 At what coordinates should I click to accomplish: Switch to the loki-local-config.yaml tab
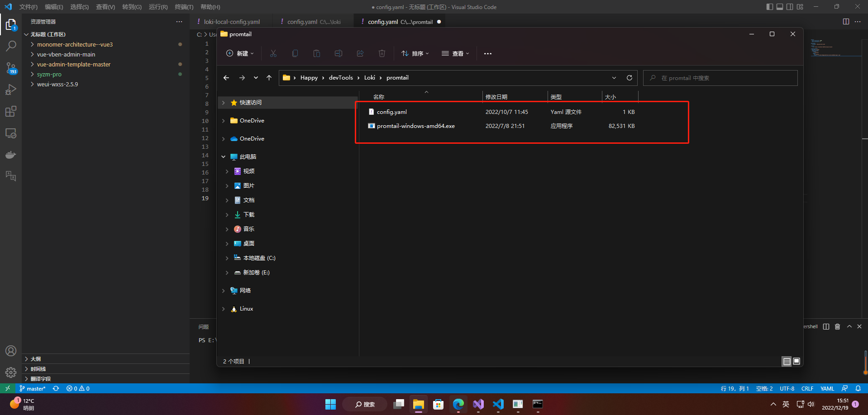click(232, 21)
